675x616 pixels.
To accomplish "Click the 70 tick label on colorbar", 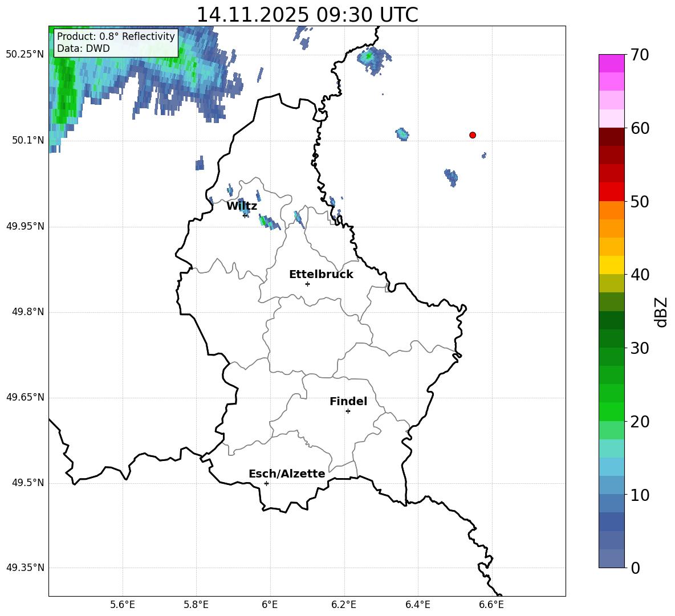I will click(640, 55).
